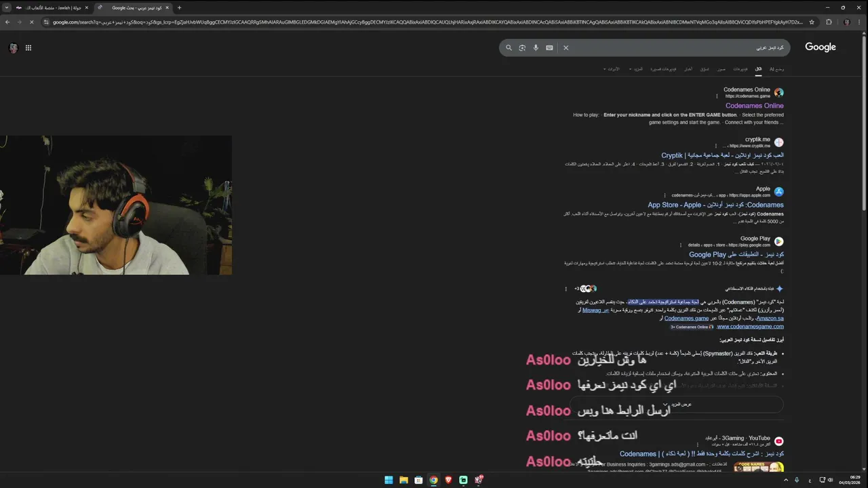Click www.codenamesgame.com link in AI overview
This screenshot has height=488, width=868.
coord(750,327)
